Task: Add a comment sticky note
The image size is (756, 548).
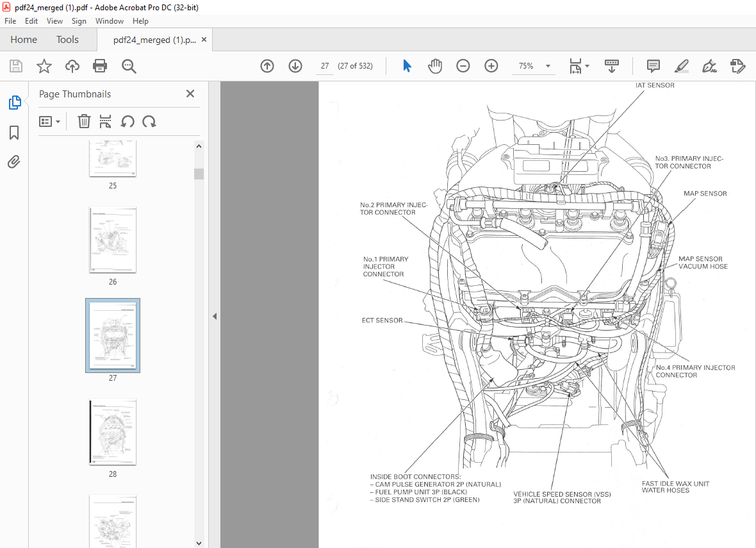Action: (653, 66)
